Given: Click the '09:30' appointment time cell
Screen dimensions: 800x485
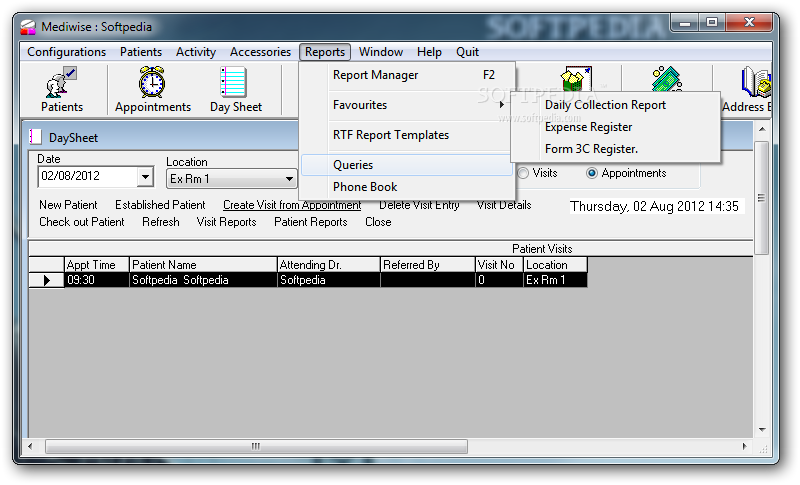Looking at the screenshot, I should pyautogui.click(x=97, y=280).
